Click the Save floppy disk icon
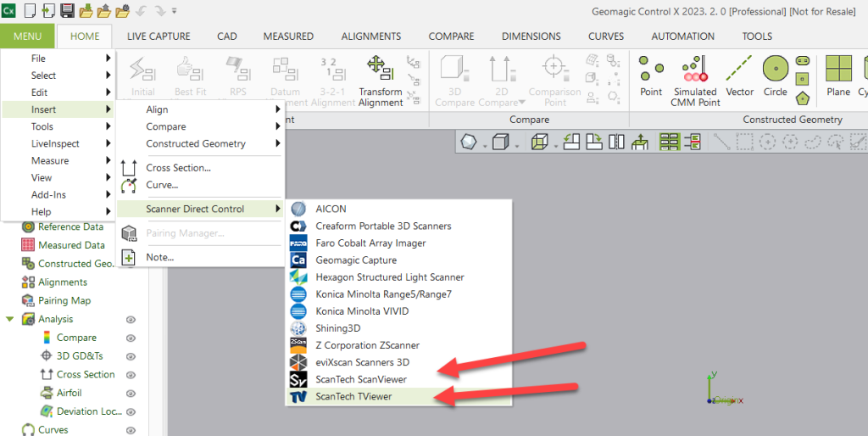The height and width of the screenshot is (436, 868). [x=67, y=10]
